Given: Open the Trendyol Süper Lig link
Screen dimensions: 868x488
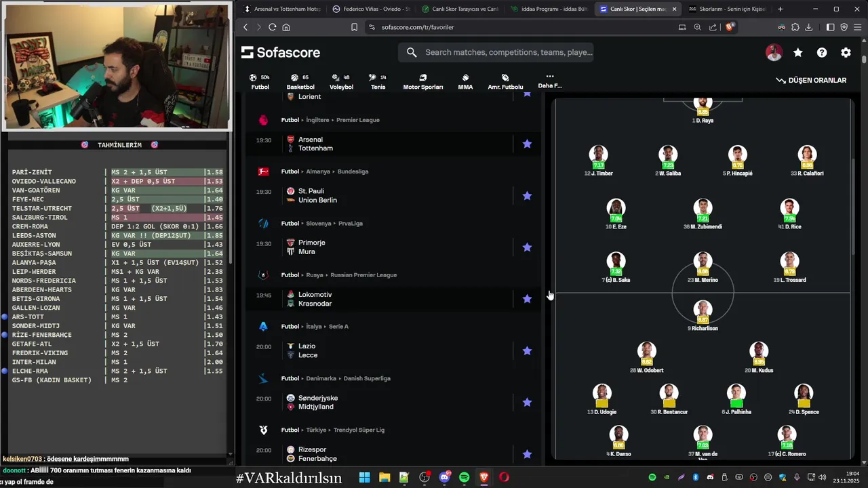Looking at the screenshot, I should 359,430.
